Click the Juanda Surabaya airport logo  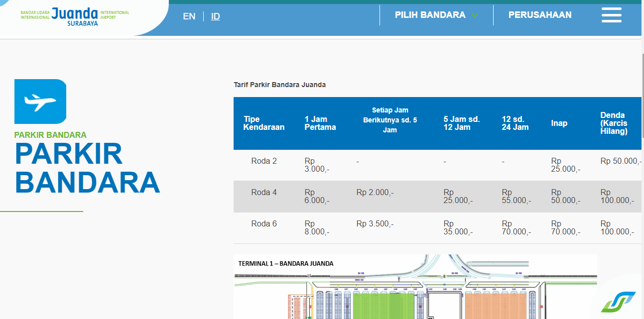(75, 16)
